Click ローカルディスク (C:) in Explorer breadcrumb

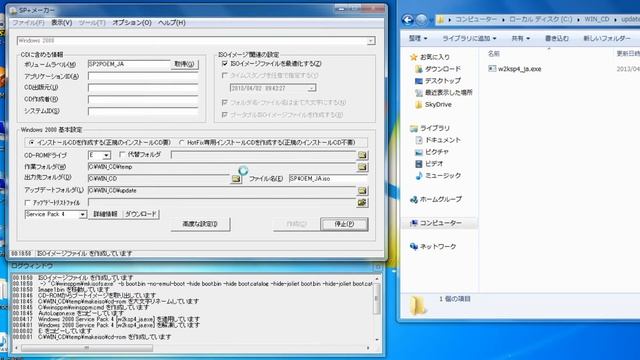click(x=540, y=20)
